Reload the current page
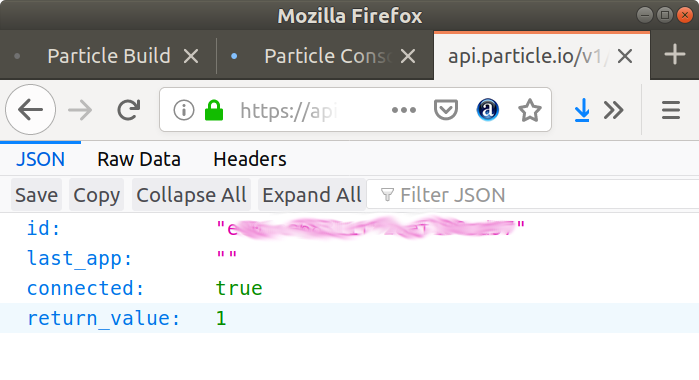The image size is (699, 380). coord(128,110)
